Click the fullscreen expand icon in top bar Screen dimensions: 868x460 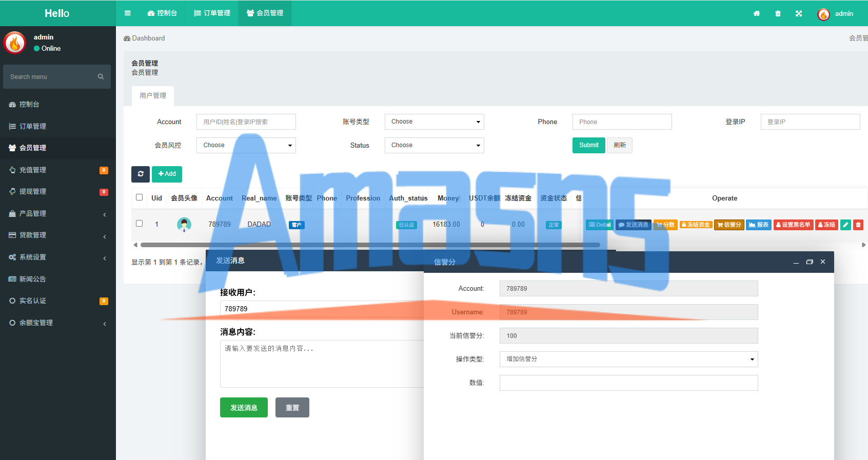coord(799,13)
